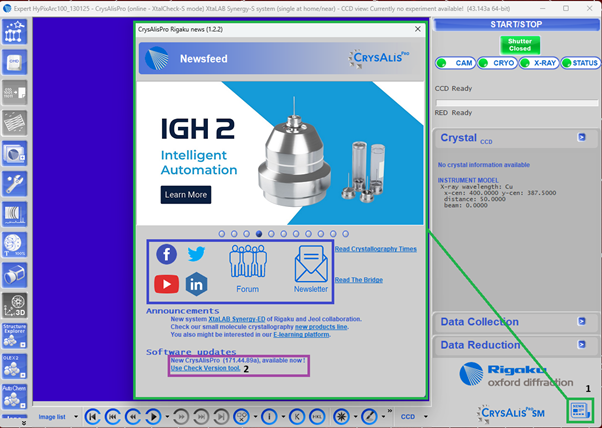Open Rigaku LinkedIn icon
Screen dimensions: 602x428
196,284
